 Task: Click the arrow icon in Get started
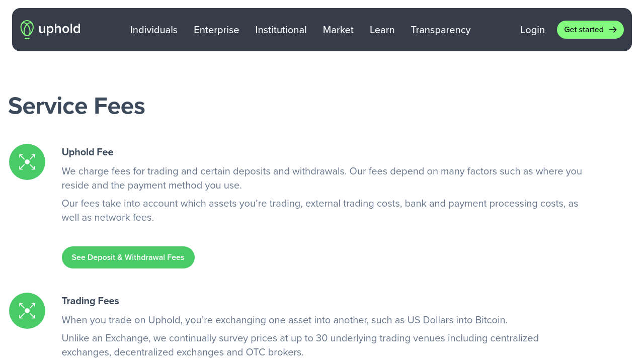[612, 30]
